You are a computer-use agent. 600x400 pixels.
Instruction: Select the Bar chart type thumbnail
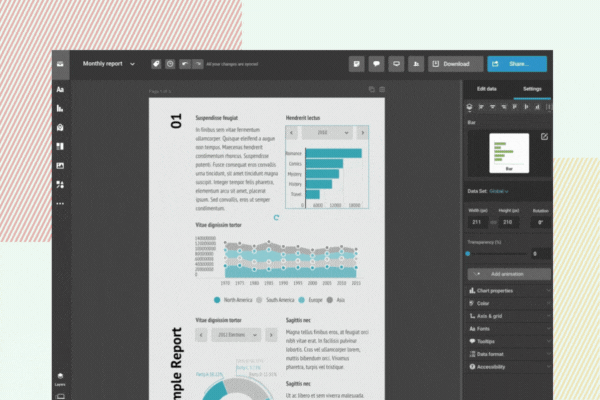[509, 153]
